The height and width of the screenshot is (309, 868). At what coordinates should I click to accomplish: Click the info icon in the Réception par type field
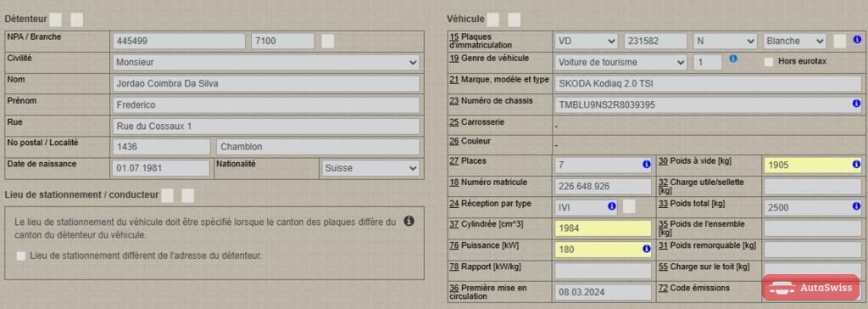coord(612,205)
